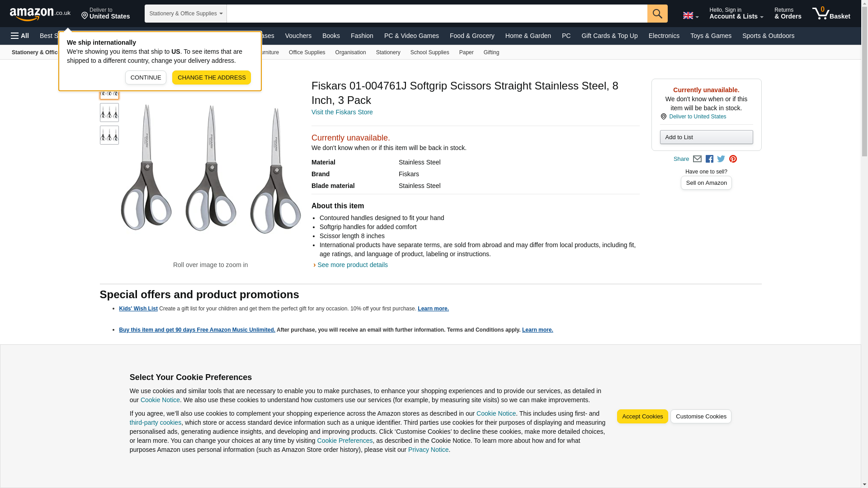Share the product via email icon
The image size is (868, 488).
coord(697,159)
